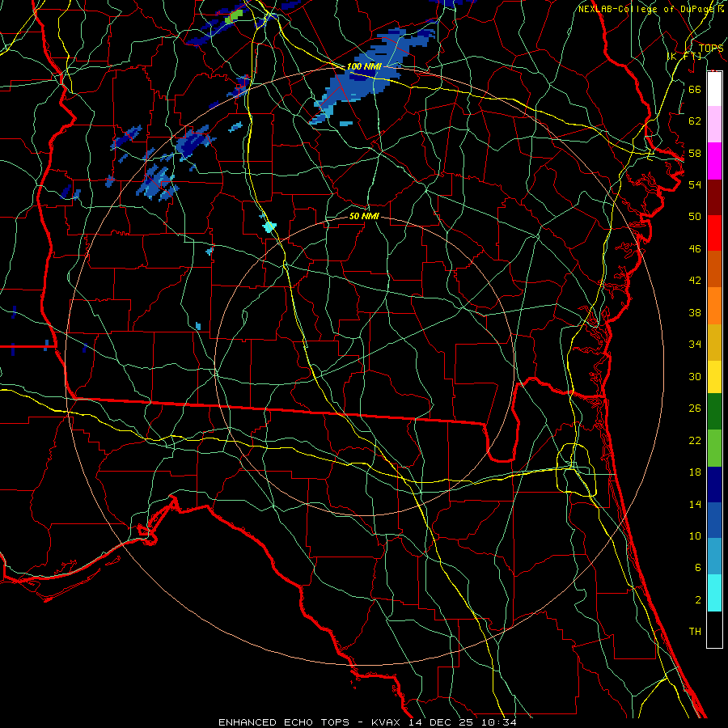Click the legend value 22
The height and width of the screenshot is (728, 728).
point(695,440)
